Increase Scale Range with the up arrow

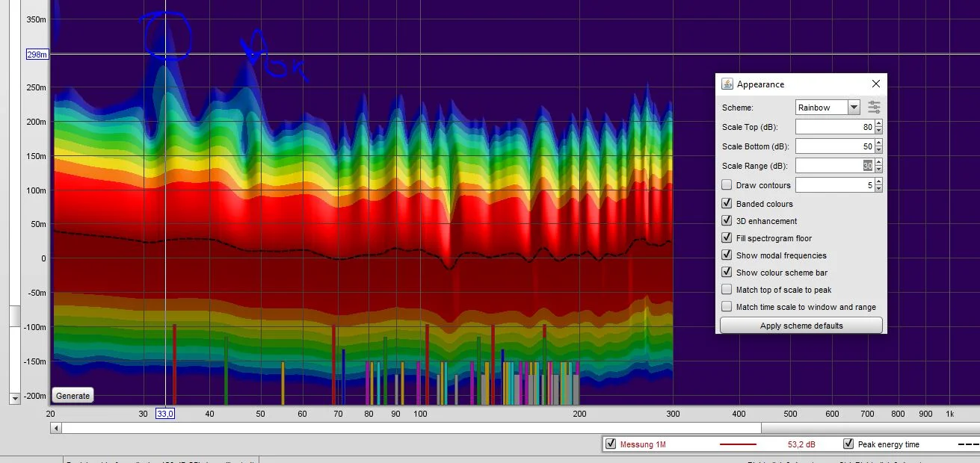pos(878,162)
